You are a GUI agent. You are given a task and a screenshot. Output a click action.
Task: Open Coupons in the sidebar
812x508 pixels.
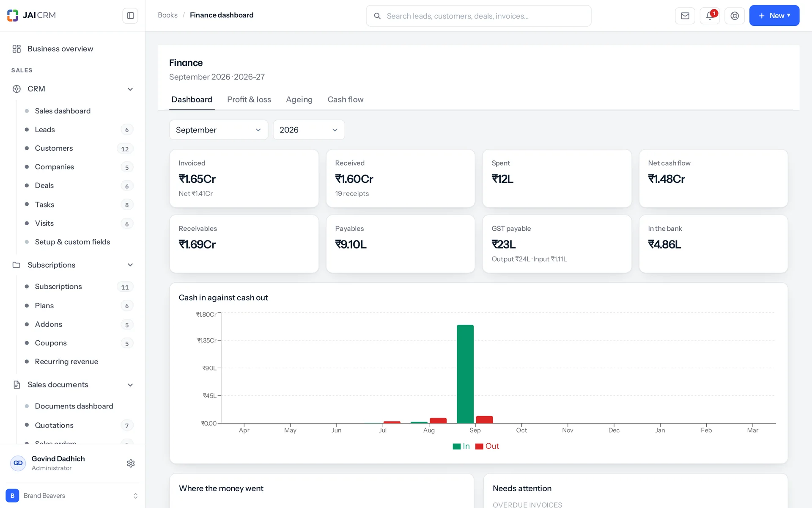pos(51,343)
